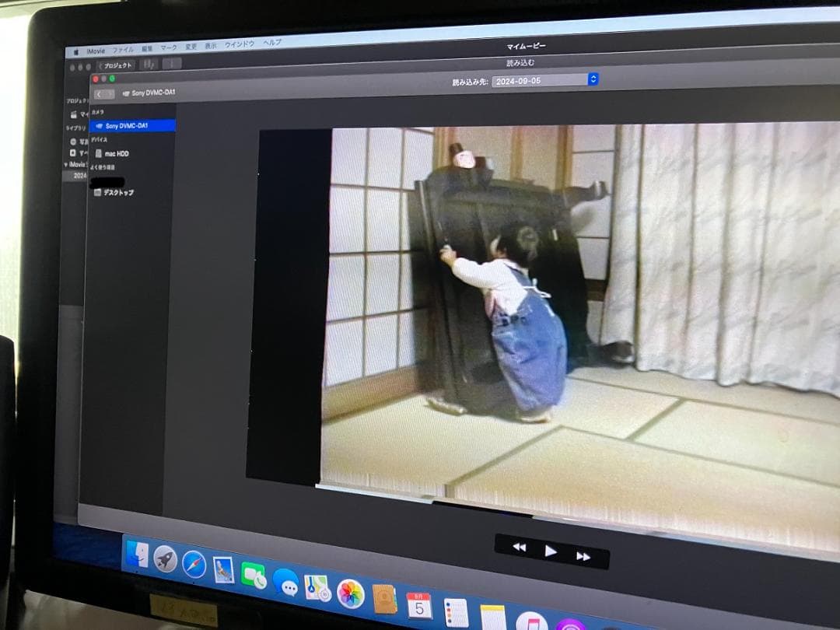Select Sony DVMC-DA1 camera in sidebar
The height and width of the screenshot is (630, 840).
[x=128, y=125]
